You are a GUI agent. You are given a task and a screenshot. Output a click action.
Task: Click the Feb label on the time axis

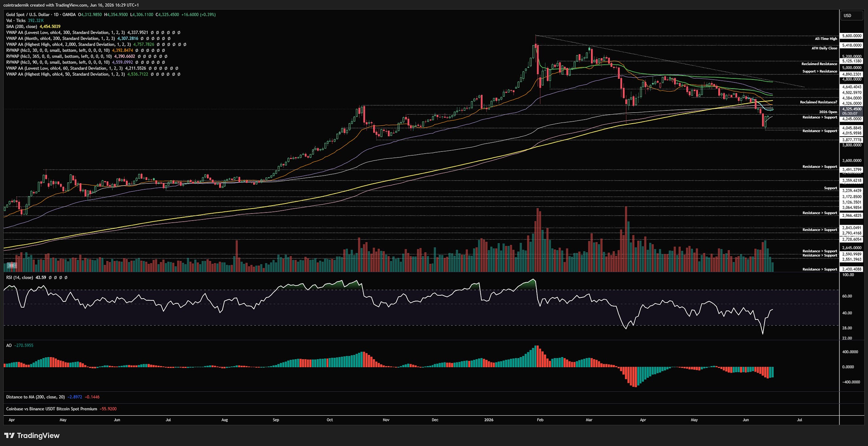point(540,420)
